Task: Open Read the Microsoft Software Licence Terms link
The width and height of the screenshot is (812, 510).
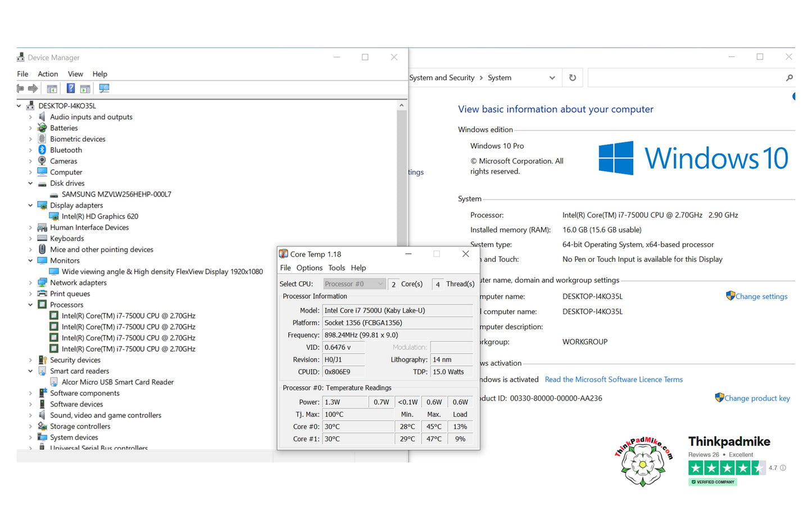Action: (614, 380)
